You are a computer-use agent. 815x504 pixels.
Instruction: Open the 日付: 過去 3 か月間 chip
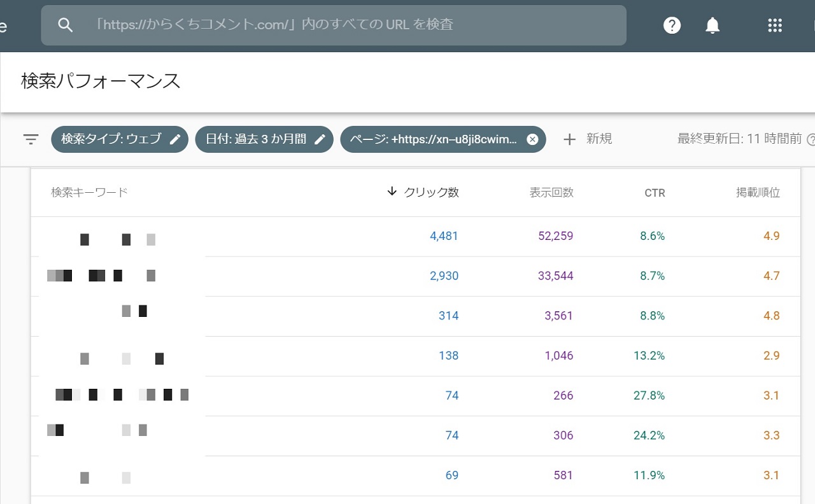coord(256,139)
